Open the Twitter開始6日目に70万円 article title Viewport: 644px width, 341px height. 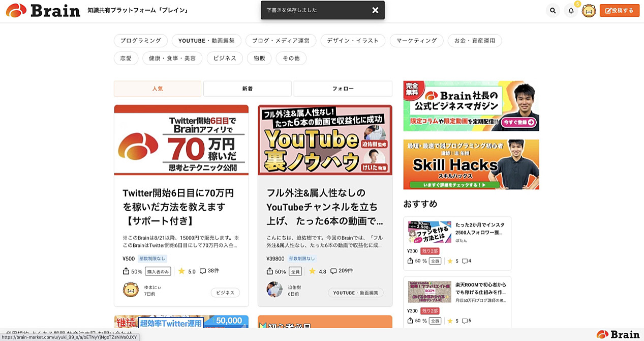point(178,207)
